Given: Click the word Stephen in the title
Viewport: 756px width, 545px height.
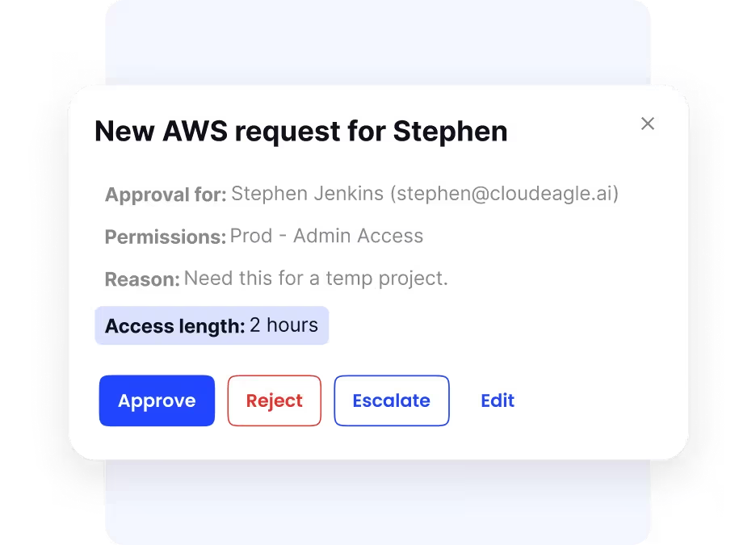Looking at the screenshot, I should [451, 131].
